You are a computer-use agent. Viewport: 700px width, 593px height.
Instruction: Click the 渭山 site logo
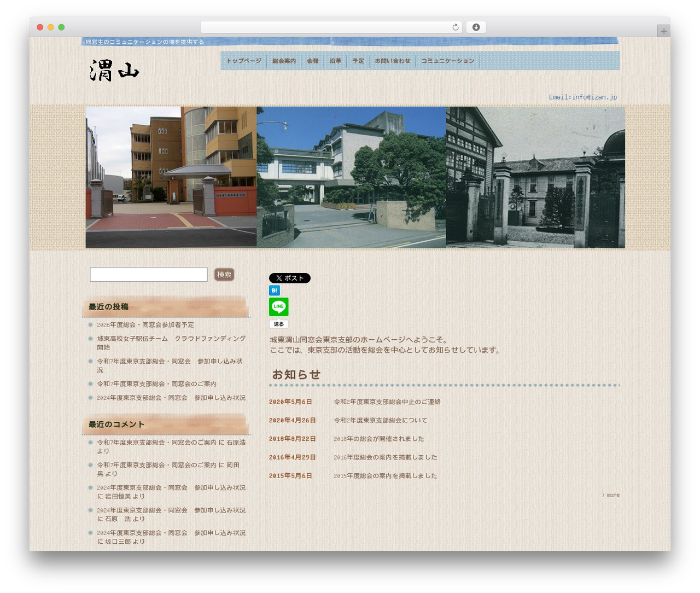coord(114,71)
